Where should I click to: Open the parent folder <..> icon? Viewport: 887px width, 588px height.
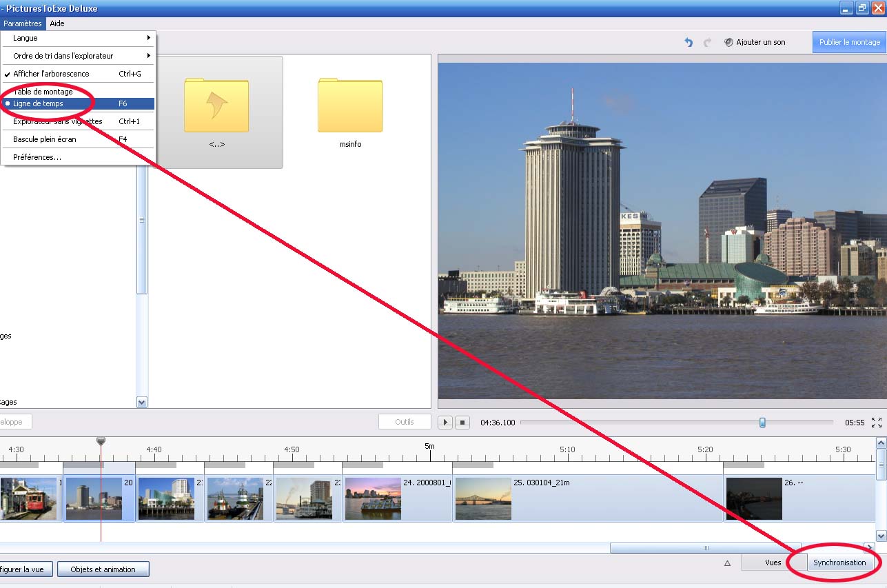(216, 106)
